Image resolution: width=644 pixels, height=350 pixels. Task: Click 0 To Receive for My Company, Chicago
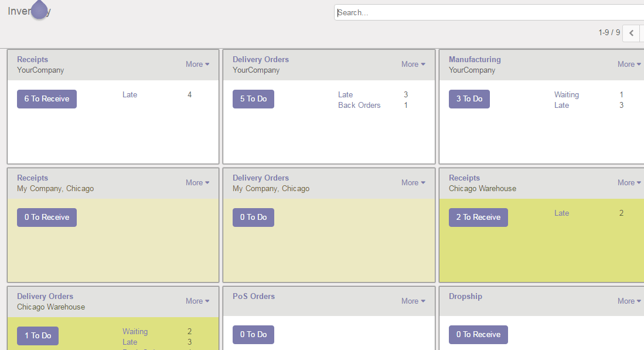pyautogui.click(x=47, y=218)
